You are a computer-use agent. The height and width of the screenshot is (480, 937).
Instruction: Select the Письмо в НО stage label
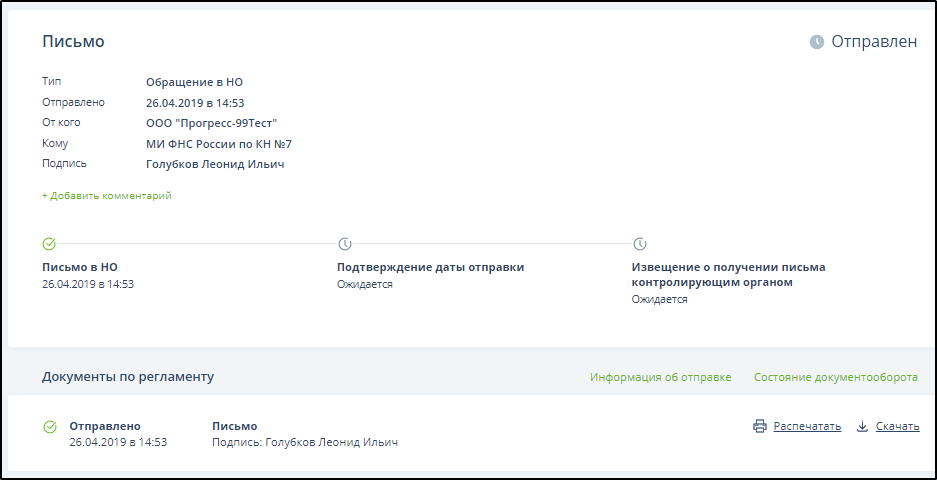coord(80,267)
